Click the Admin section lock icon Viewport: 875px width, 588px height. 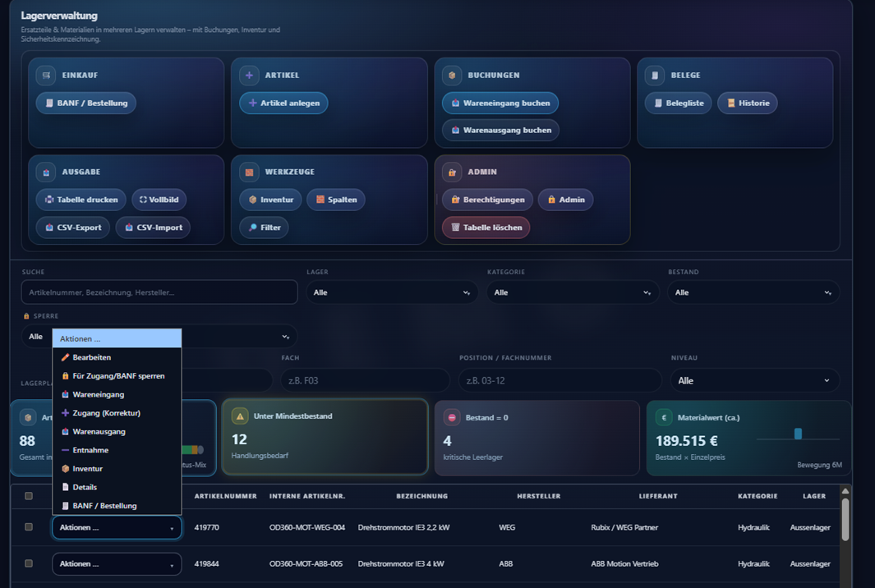452,172
